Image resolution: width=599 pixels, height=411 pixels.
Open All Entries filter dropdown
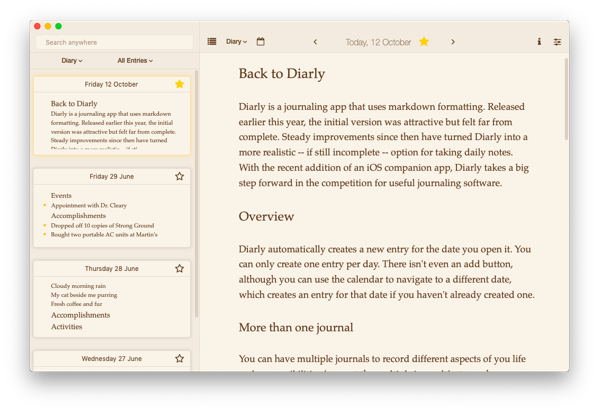135,60
